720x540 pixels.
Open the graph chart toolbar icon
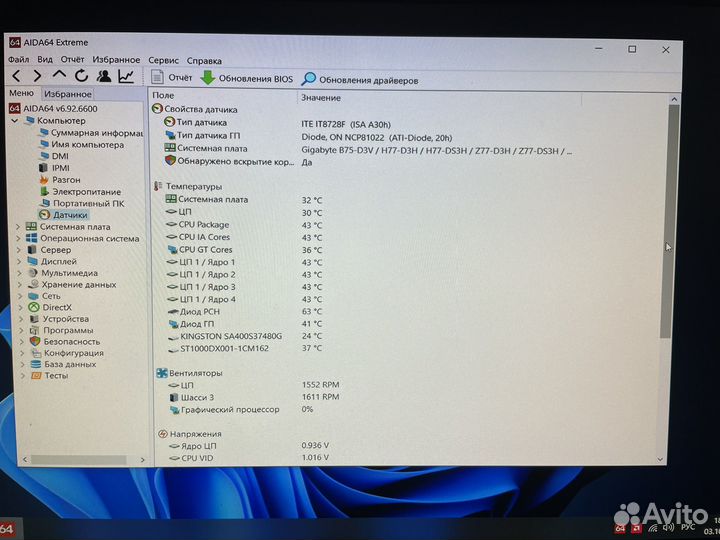[126, 77]
